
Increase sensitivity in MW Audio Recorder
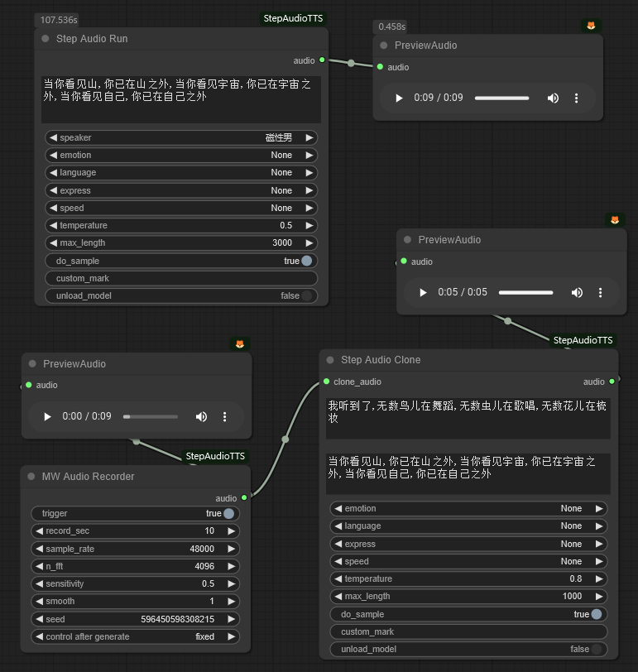coord(232,583)
